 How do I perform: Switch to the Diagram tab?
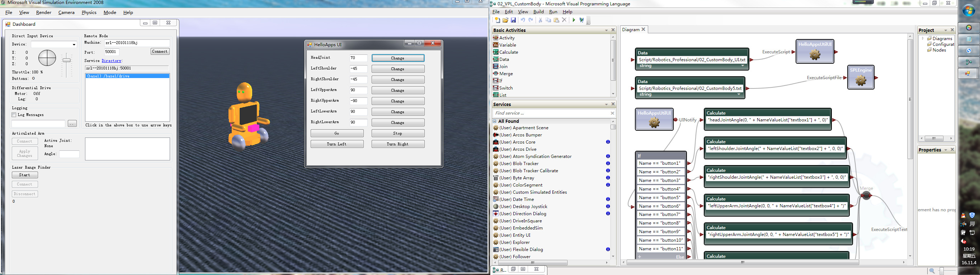[631, 29]
